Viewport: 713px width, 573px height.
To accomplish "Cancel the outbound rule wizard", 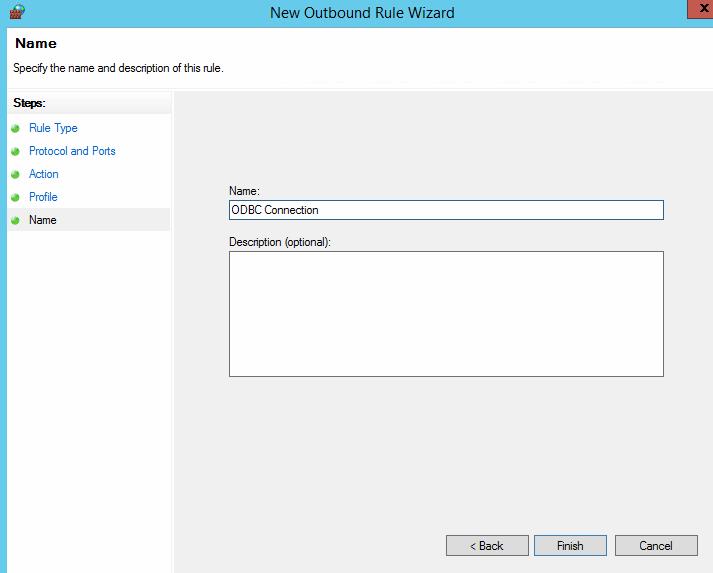I will coord(656,546).
